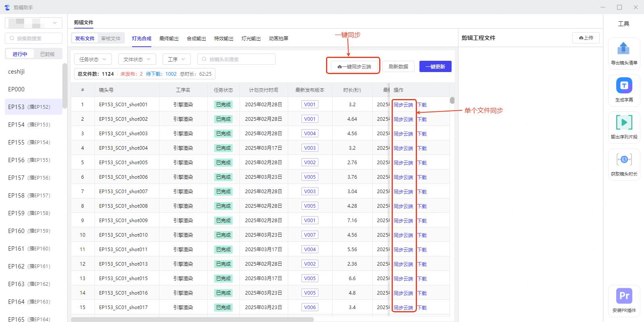Switch to the 已封版 toggle

coord(47,54)
